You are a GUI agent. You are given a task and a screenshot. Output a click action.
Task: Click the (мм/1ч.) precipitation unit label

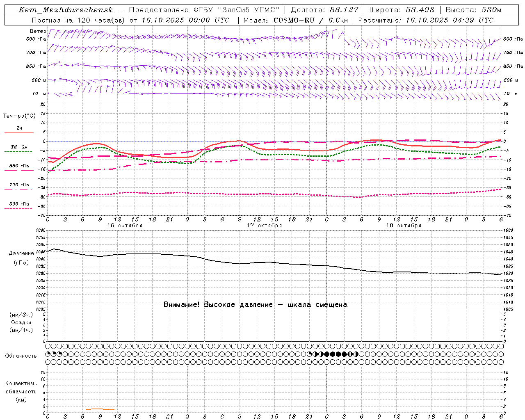coord(21,330)
